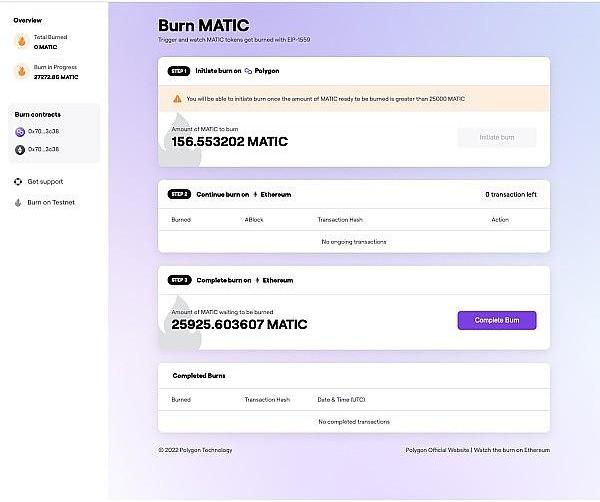Click the Ethereum burn contract icon
This screenshot has height=502, width=600.
coord(20,149)
